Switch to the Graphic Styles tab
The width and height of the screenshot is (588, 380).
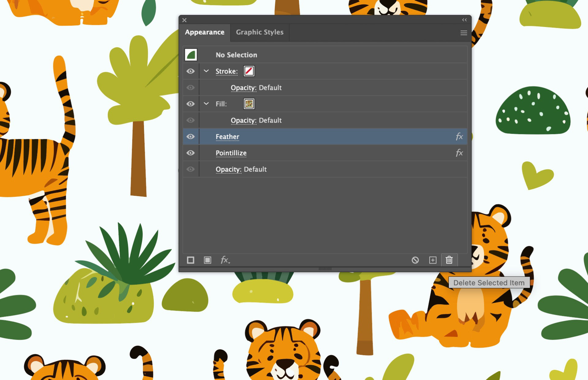tap(259, 32)
